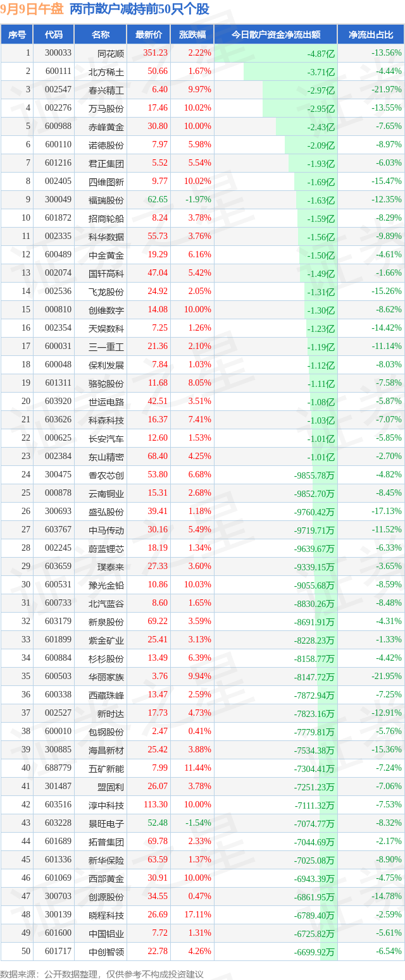
Task: Select the stock name 保利发展
Action: (106, 364)
